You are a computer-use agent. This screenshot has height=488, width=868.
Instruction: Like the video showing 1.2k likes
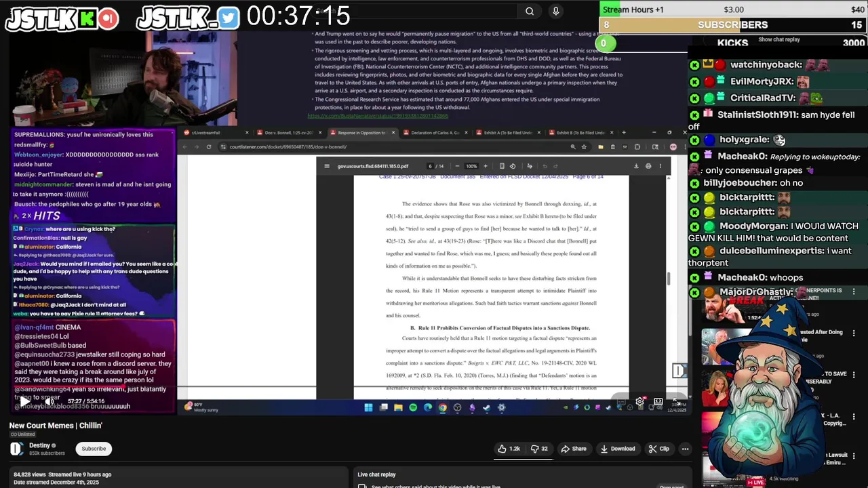point(509,449)
